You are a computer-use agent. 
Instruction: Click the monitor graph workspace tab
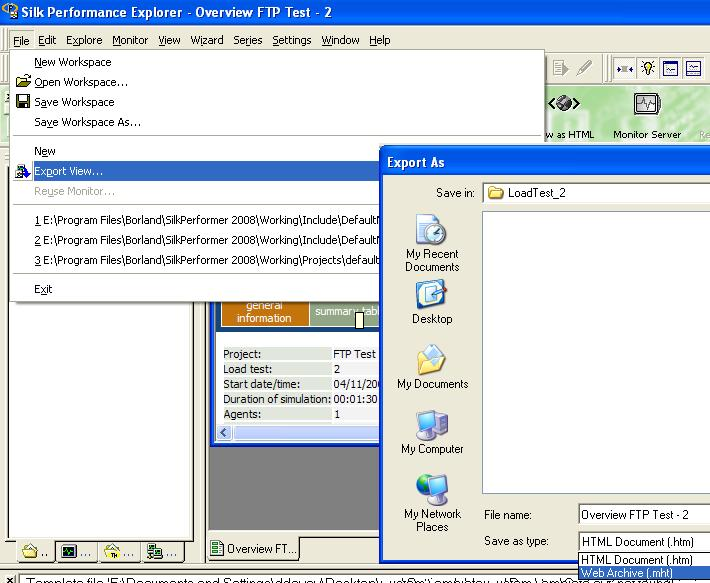[76, 551]
